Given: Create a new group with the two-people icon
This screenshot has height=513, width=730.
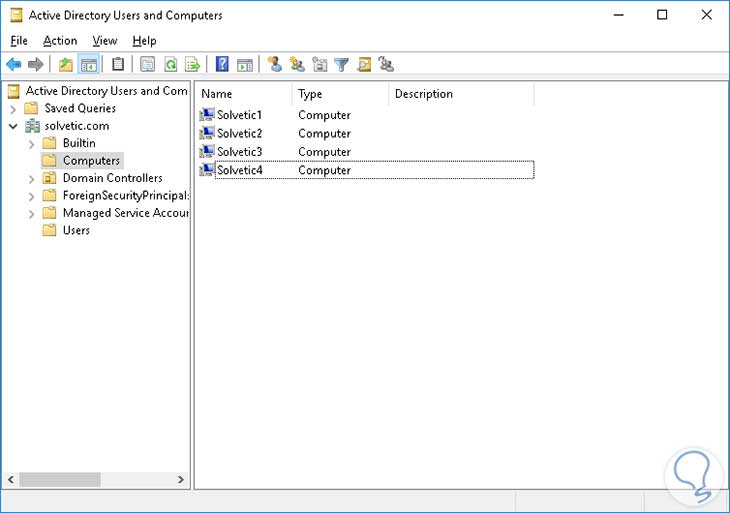Looking at the screenshot, I should pos(297,64).
